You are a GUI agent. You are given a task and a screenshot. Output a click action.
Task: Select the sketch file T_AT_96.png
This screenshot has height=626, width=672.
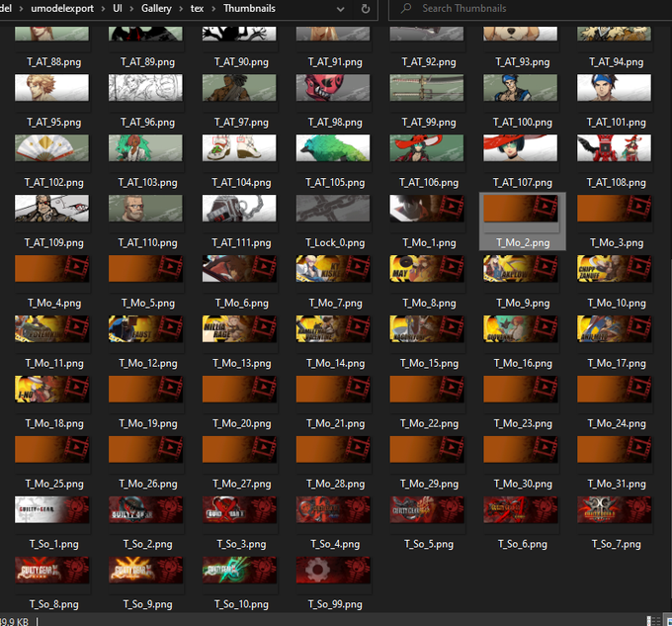click(145, 88)
